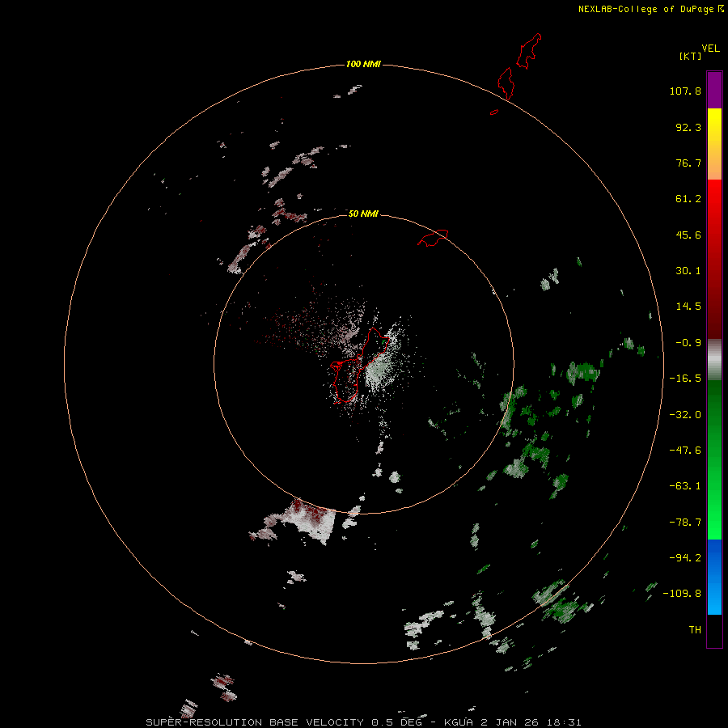The width and height of the screenshot is (728, 728).
Task: Select the -109.8 velocity scale value
Action: [682, 594]
